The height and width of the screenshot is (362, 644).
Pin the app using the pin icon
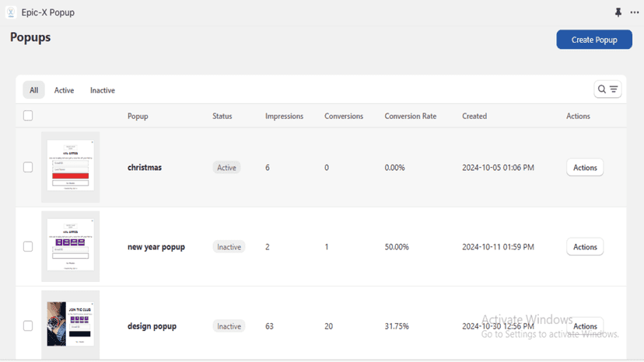[x=618, y=12]
